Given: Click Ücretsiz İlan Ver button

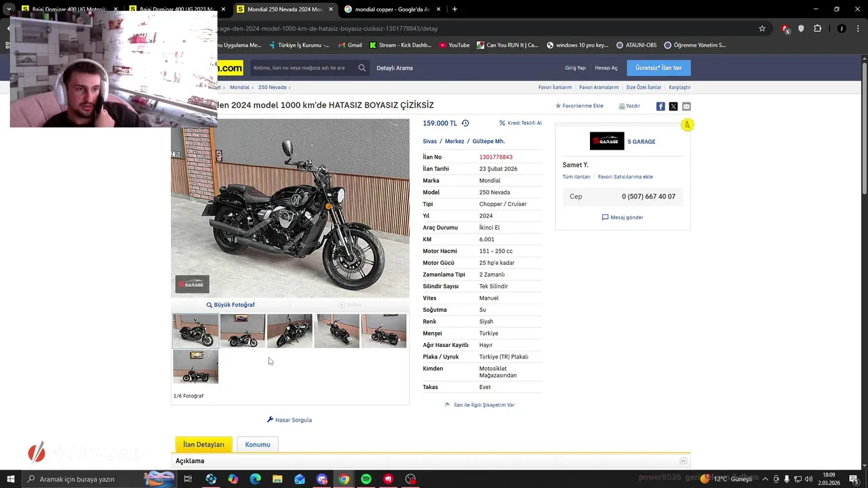Looking at the screenshot, I should 658,68.
